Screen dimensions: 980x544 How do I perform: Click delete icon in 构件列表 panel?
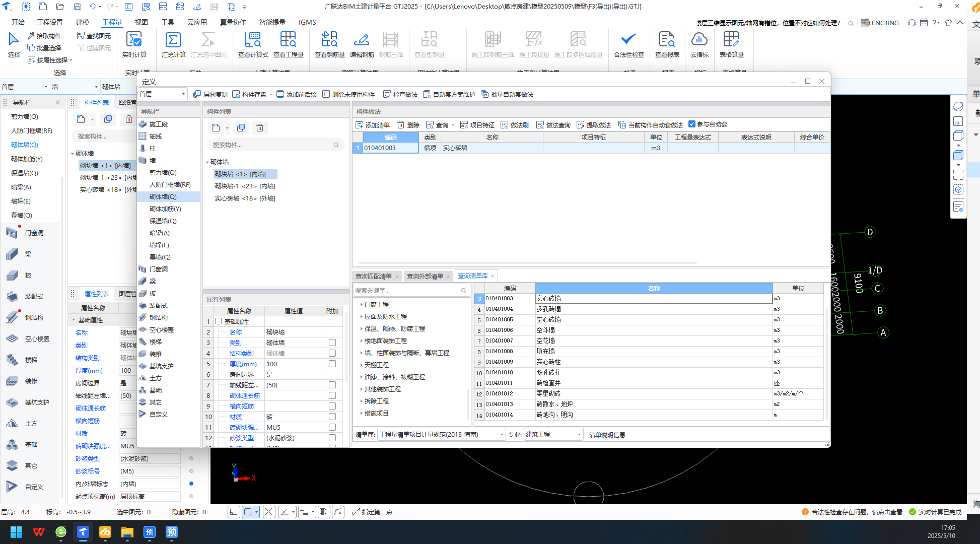coord(260,128)
